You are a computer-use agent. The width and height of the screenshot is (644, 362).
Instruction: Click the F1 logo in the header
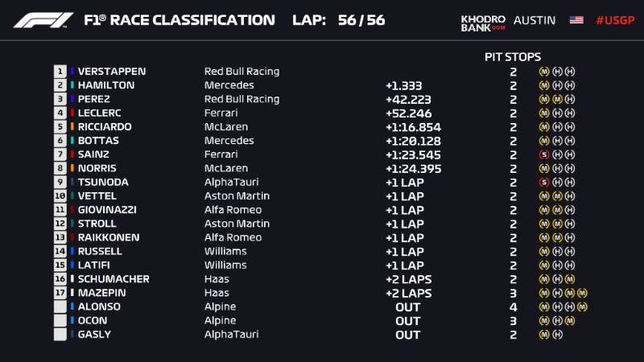tap(43, 20)
